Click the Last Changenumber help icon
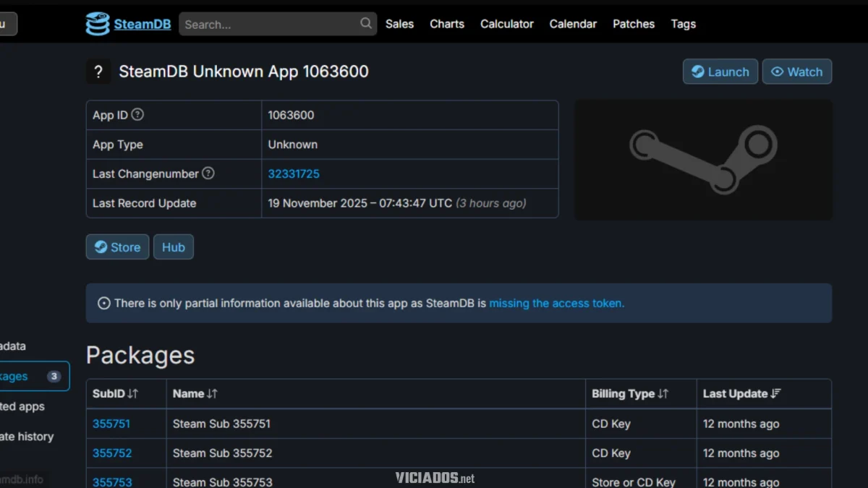Viewport: 868px width, 488px height. [208, 174]
